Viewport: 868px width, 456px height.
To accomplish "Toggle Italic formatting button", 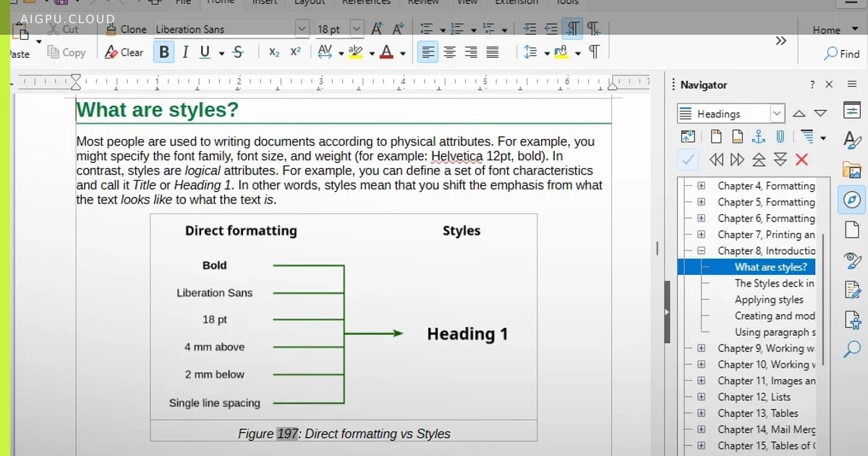I will 185,52.
